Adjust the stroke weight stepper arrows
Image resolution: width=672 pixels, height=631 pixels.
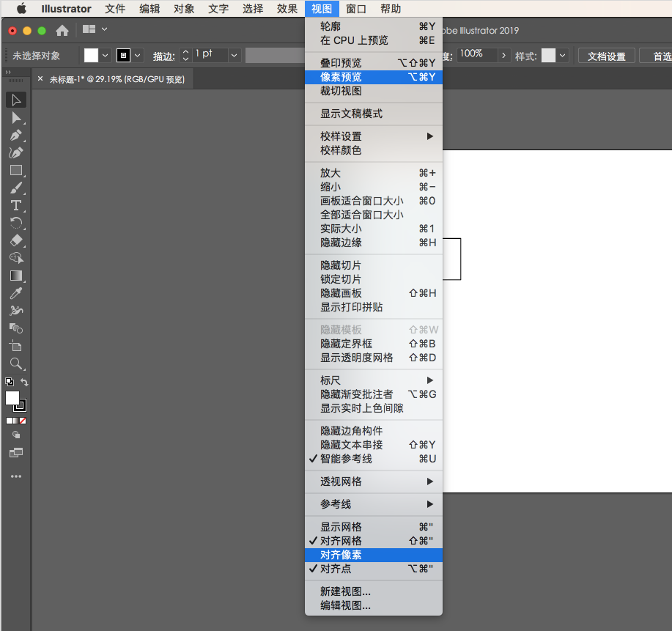[x=185, y=55]
